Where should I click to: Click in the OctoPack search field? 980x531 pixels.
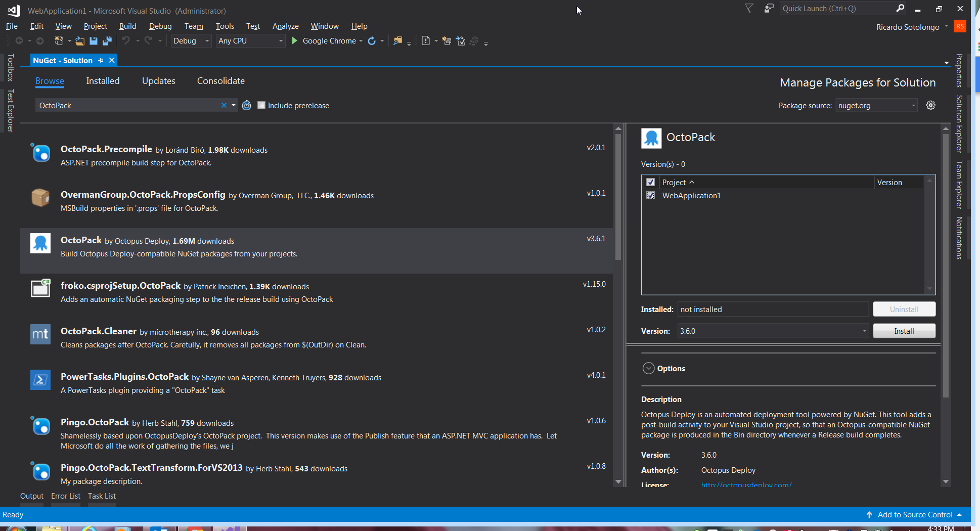(x=127, y=105)
